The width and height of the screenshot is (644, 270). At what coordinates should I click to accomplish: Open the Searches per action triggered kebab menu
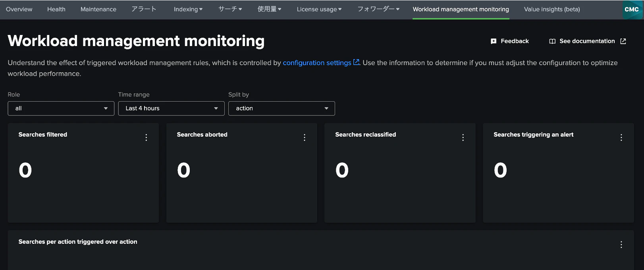click(x=621, y=245)
